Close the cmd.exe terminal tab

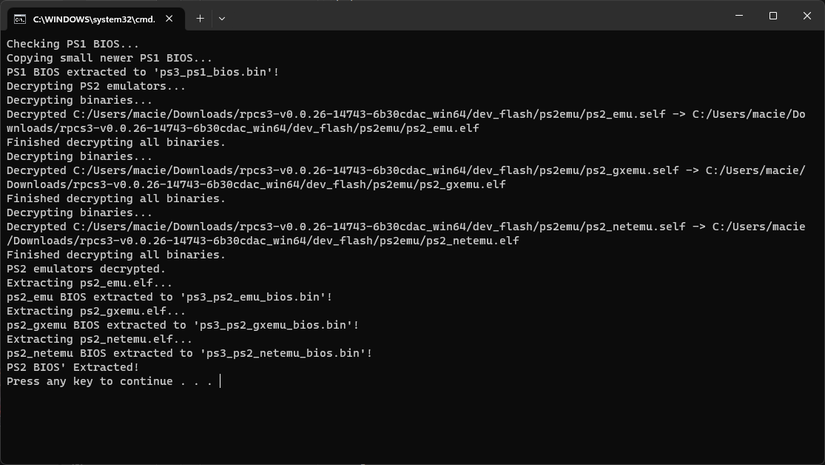pos(169,18)
